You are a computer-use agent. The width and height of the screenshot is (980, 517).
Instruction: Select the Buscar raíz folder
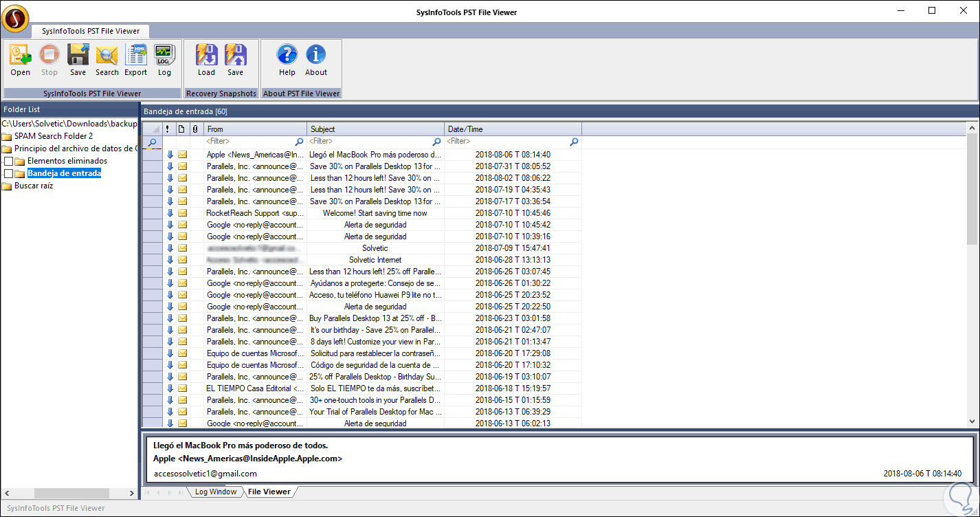tap(34, 186)
